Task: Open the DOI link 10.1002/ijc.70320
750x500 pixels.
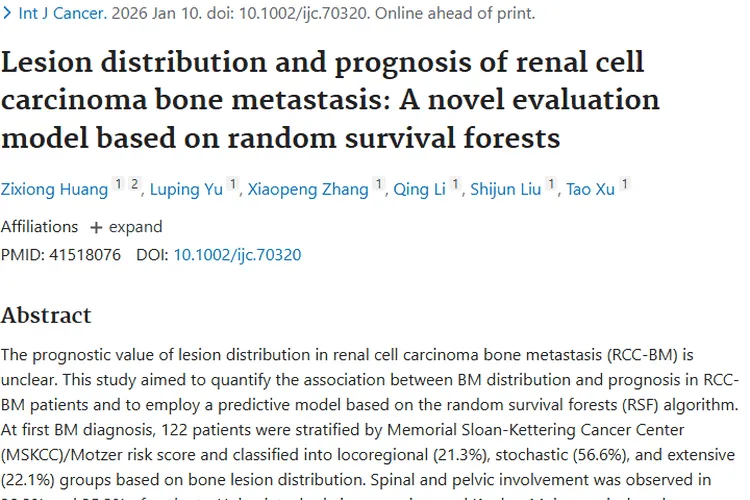Action: pyautogui.click(x=237, y=255)
